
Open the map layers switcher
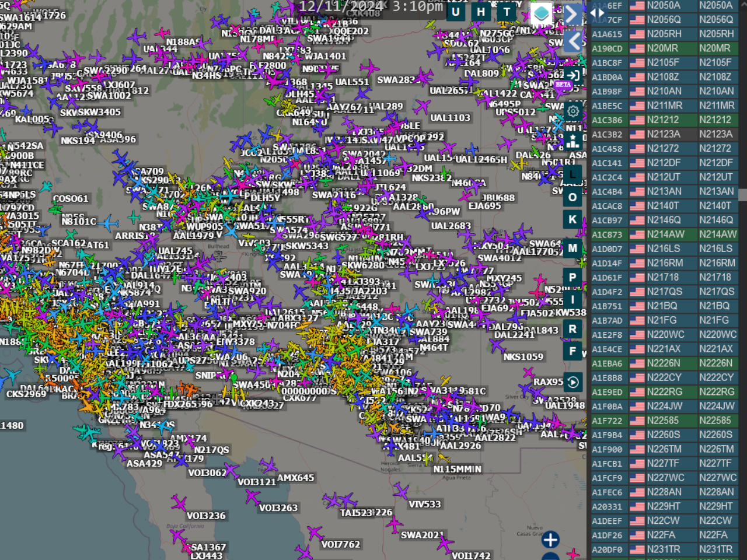pos(541,13)
